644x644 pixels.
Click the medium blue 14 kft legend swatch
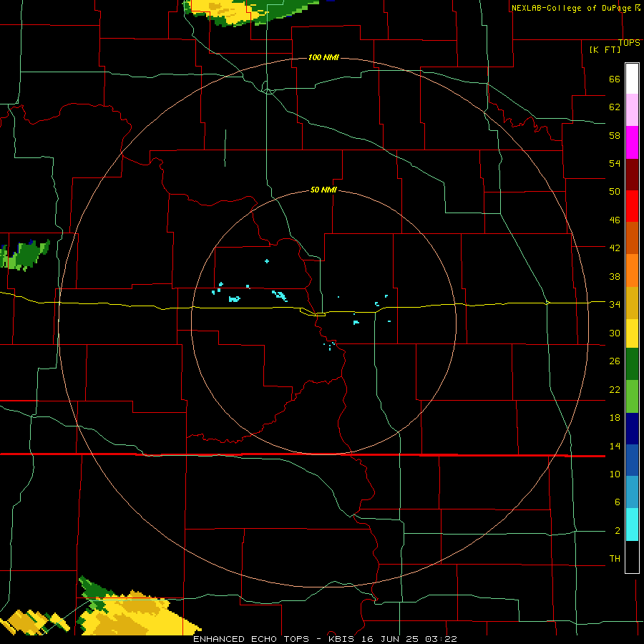632,461
